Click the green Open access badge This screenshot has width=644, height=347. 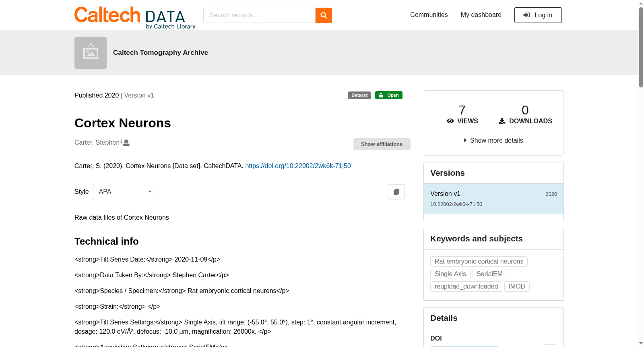389,95
